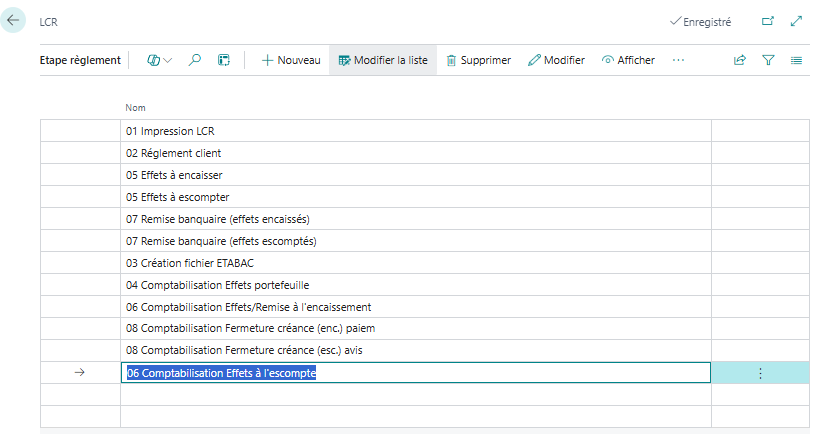Image resolution: width=817 pixels, height=434 pixels.
Task: Open row options three-dot menu
Action: click(760, 373)
